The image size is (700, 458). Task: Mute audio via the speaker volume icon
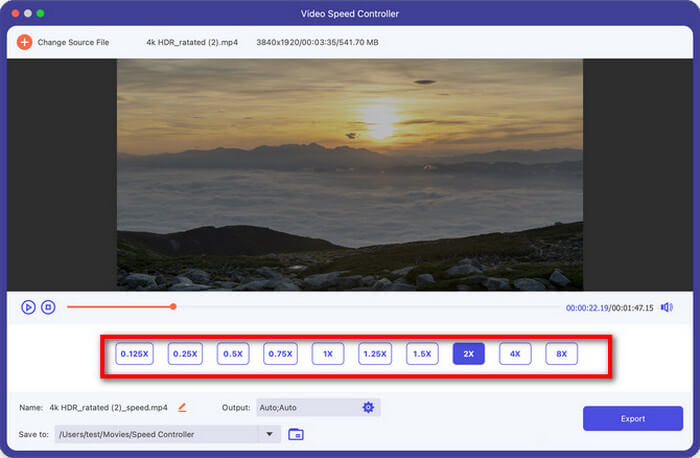point(667,307)
